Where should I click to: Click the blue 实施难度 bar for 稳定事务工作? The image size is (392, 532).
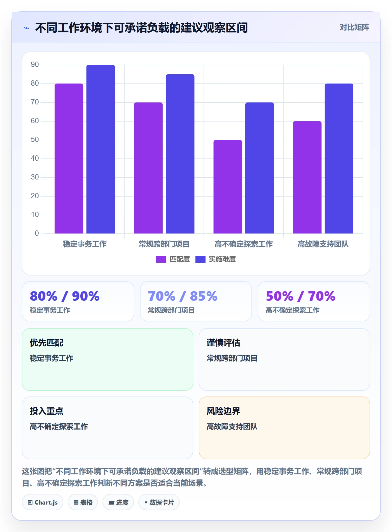(101, 149)
